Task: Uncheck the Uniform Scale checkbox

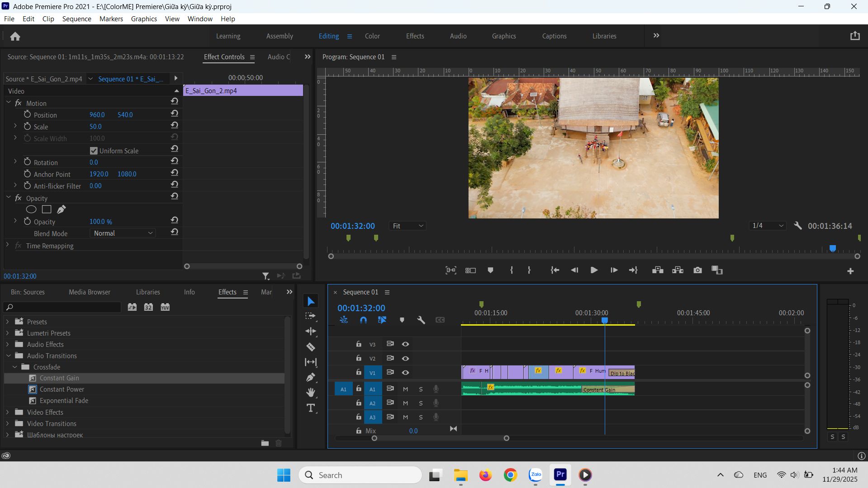Action: [x=94, y=151]
